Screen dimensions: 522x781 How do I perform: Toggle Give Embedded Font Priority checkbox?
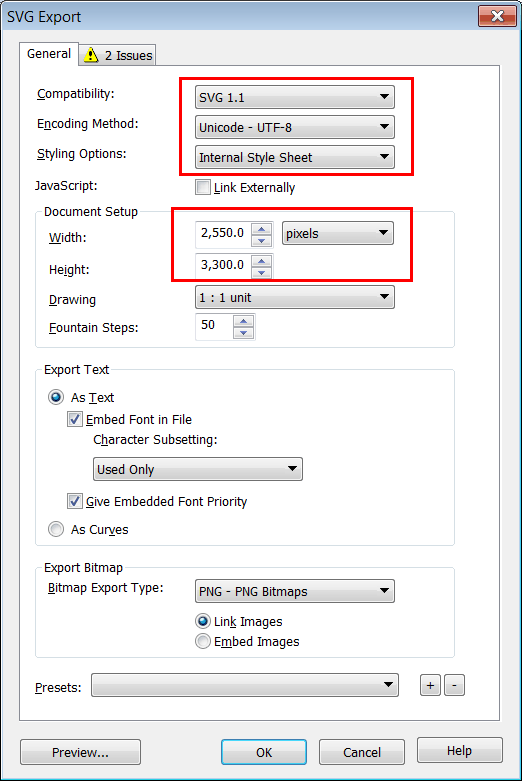point(75,501)
